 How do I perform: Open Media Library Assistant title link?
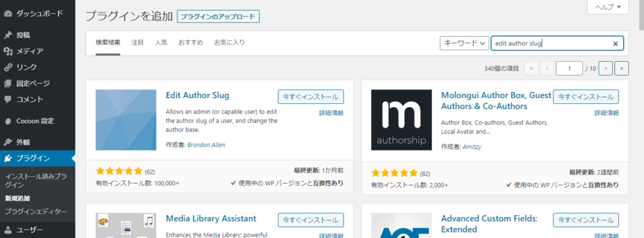[x=211, y=218]
